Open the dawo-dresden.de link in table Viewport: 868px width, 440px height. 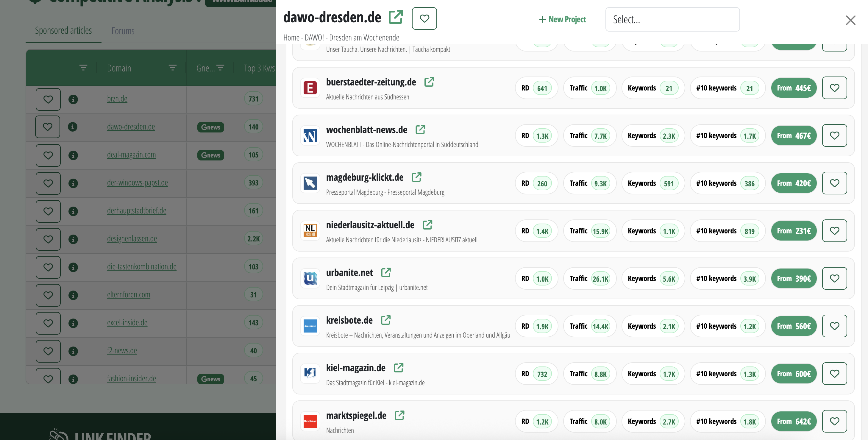(x=131, y=127)
